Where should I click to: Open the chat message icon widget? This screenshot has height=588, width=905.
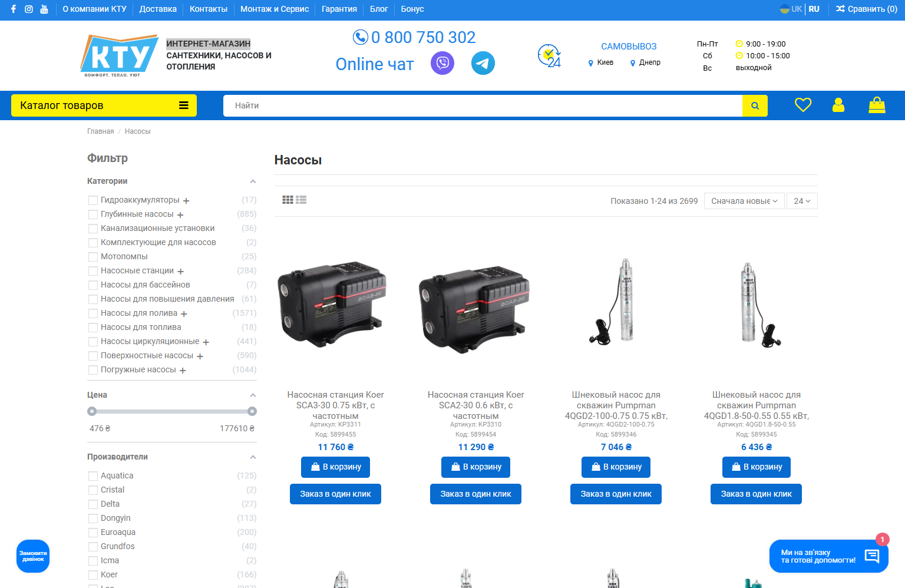(872, 556)
